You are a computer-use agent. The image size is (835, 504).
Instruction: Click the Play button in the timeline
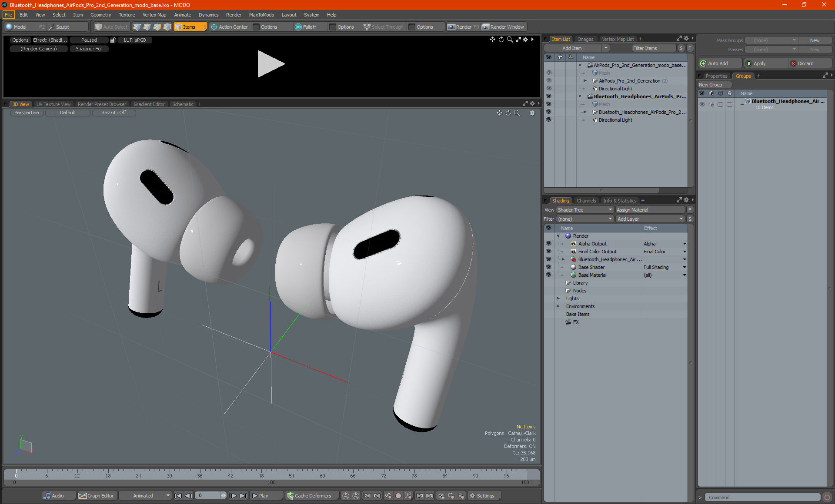[266, 496]
